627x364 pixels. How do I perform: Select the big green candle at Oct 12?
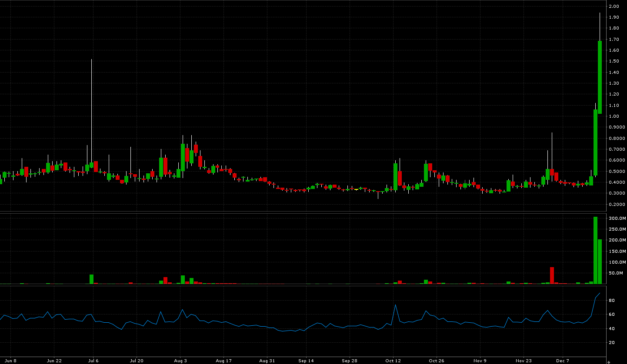click(x=395, y=176)
